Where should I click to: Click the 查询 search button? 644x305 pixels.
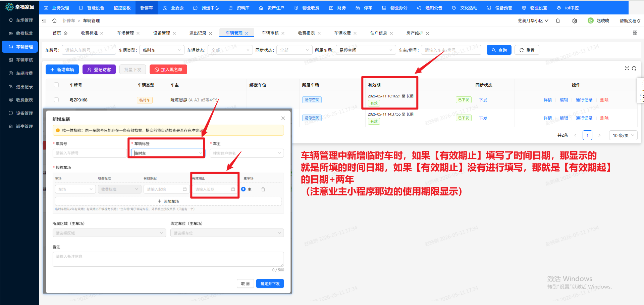(x=499, y=50)
